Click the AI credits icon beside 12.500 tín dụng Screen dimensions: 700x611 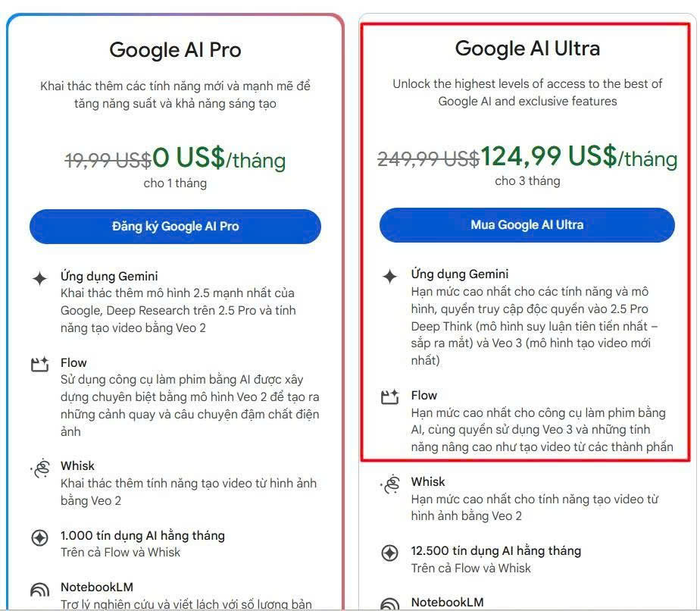(389, 553)
